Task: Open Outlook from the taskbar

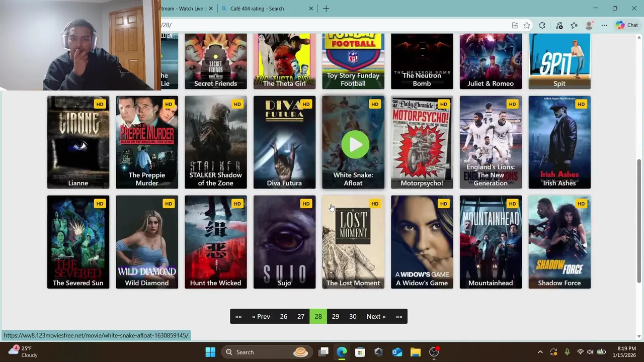Action: tap(397, 352)
